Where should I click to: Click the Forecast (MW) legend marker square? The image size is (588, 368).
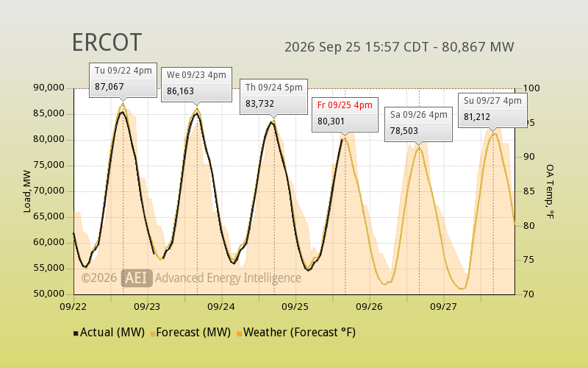click(x=153, y=333)
